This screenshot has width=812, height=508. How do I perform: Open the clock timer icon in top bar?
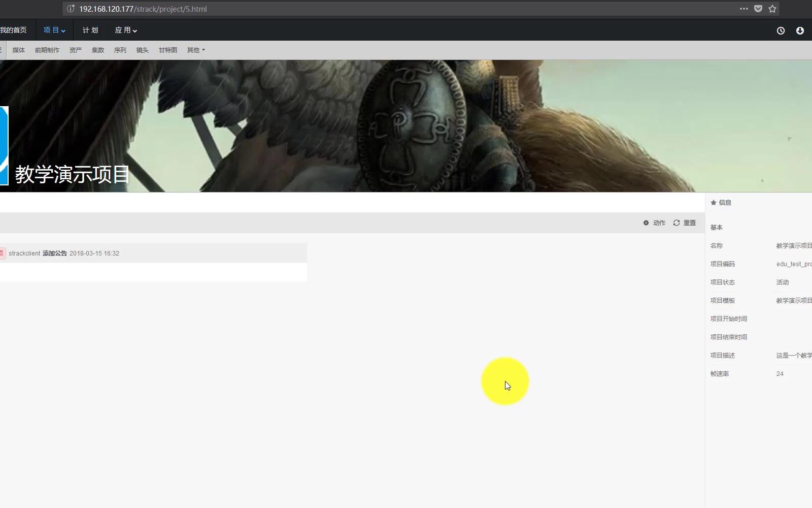pyautogui.click(x=781, y=30)
